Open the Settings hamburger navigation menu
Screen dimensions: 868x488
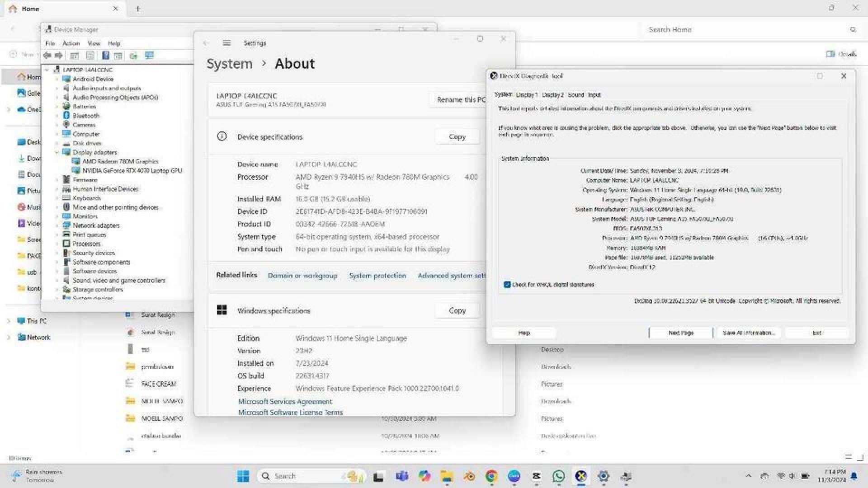(226, 43)
